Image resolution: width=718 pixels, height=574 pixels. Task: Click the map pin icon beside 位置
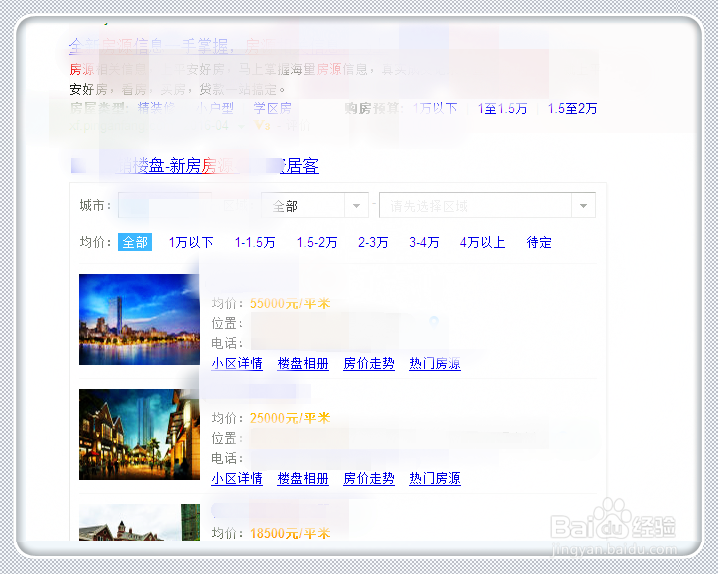tap(434, 321)
